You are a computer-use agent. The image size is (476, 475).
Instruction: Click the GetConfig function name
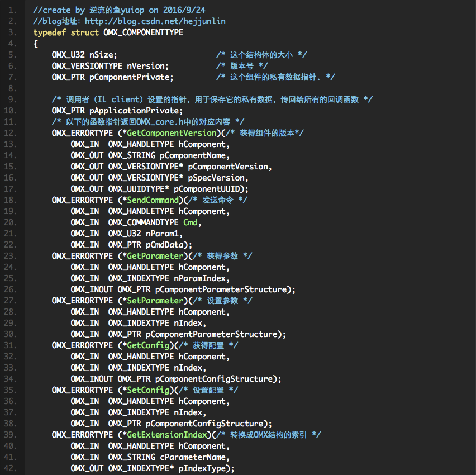click(x=147, y=345)
